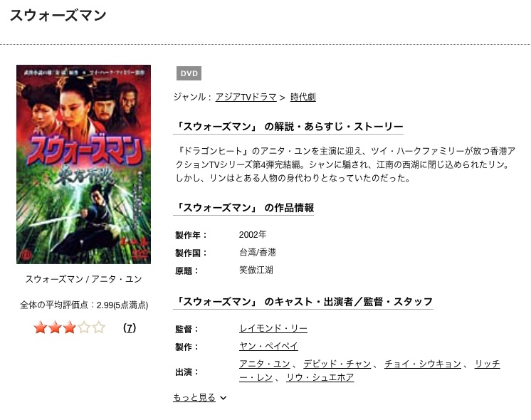Click the fourth empty rating star
This screenshot has width=531, height=420.
pos(84,327)
